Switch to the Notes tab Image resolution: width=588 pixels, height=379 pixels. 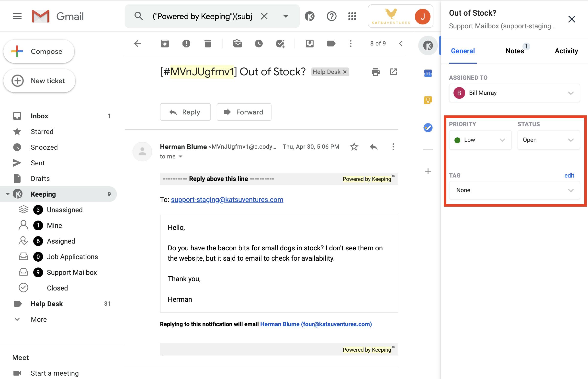pos(515,51)
